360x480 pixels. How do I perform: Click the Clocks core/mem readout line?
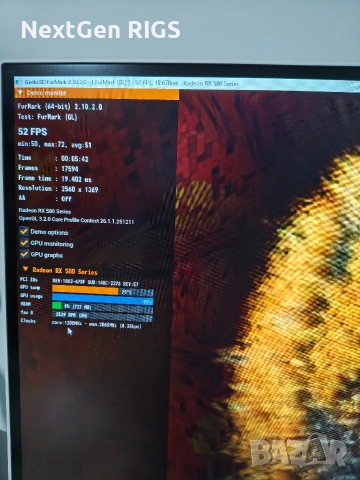97,324
